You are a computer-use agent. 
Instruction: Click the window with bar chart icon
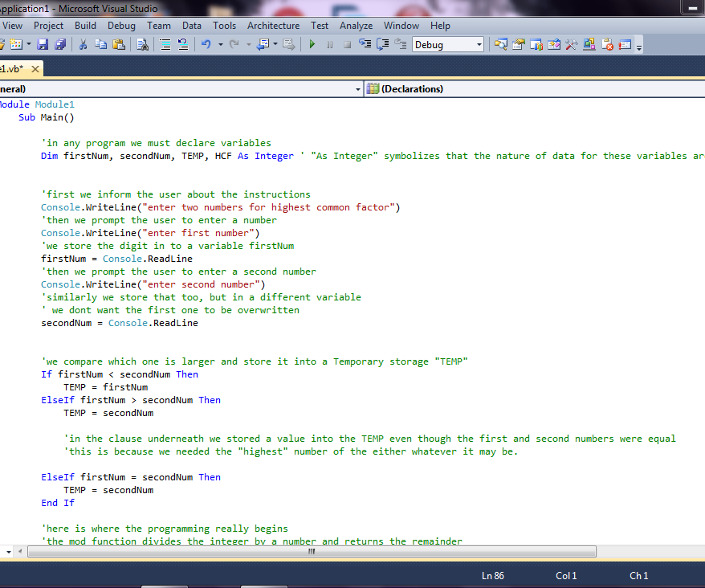tap(536, 44)
